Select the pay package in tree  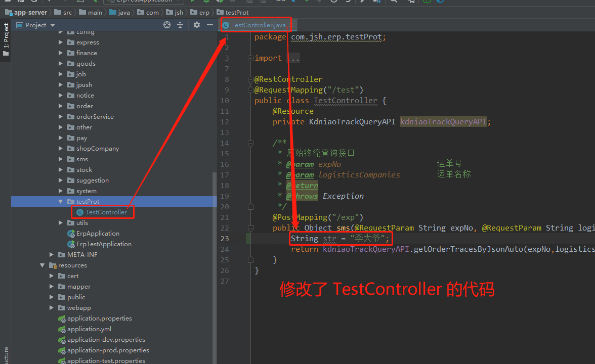(x=81, y=138)
